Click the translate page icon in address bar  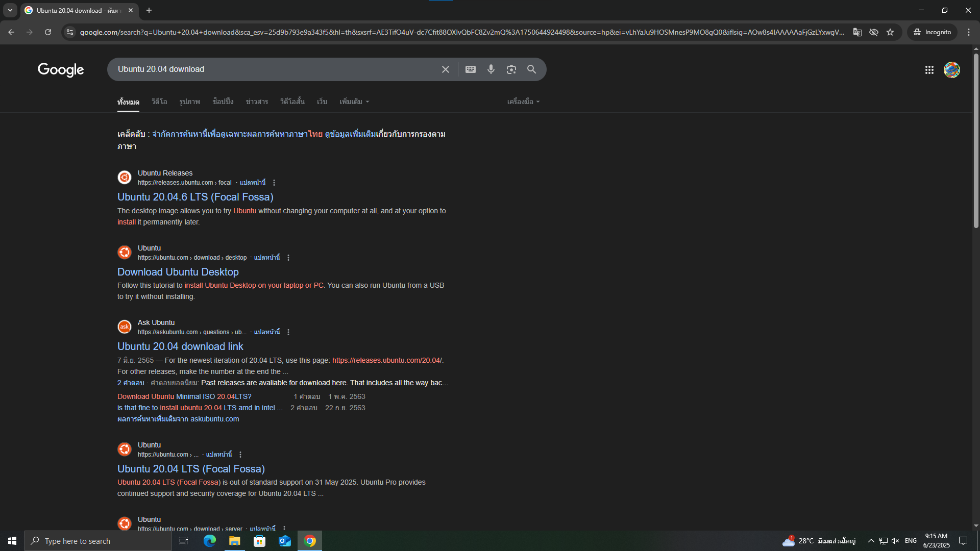tap(857, 32)
